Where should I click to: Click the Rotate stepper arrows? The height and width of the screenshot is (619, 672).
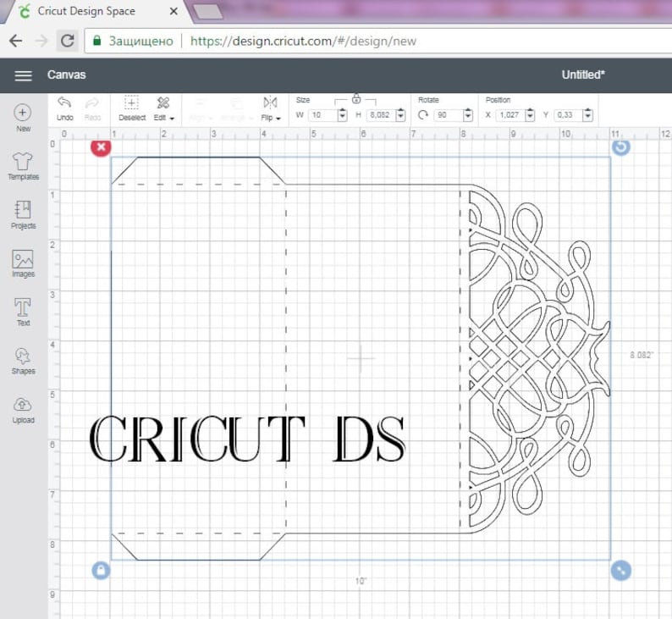(x=468, y=115)
